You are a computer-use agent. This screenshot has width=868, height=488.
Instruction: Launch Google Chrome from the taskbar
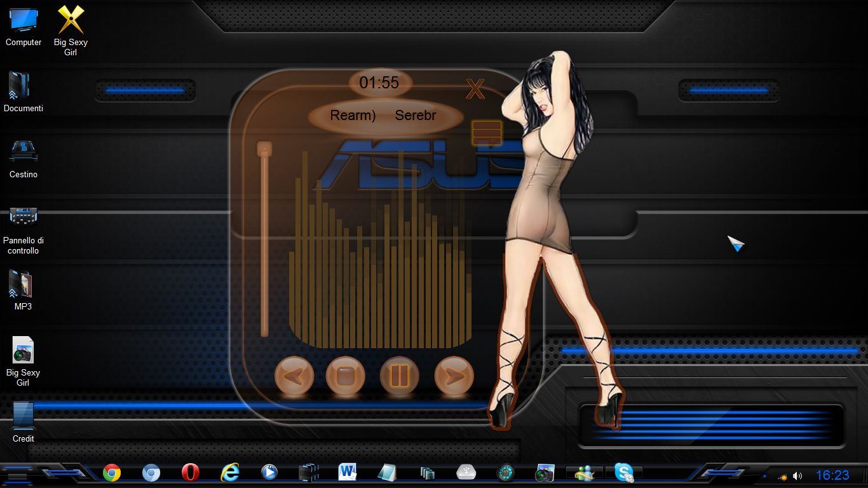[112, 472]
